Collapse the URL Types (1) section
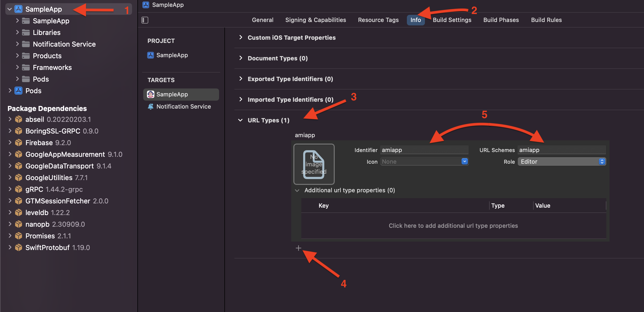The height and width of the screenshot is (312, 644). (240, 120)
